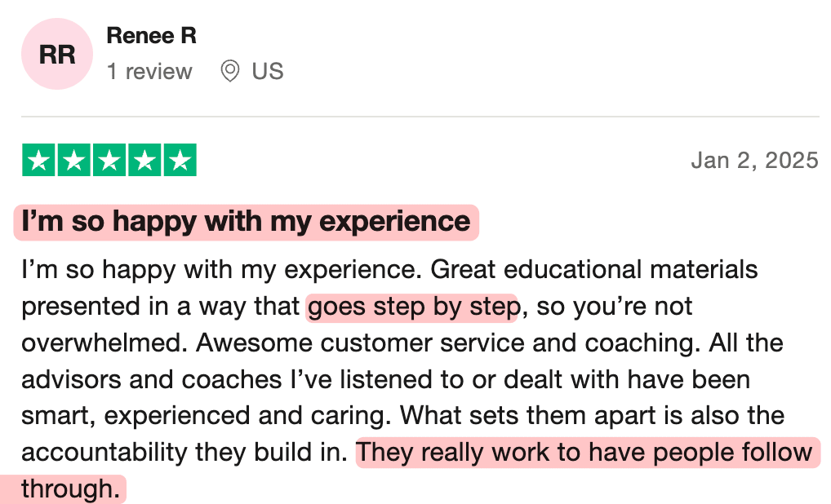This screenshot has width=831, height=504.
Task: Open the Renee R reviewer profile name
Action: click(x=151, y=36)
